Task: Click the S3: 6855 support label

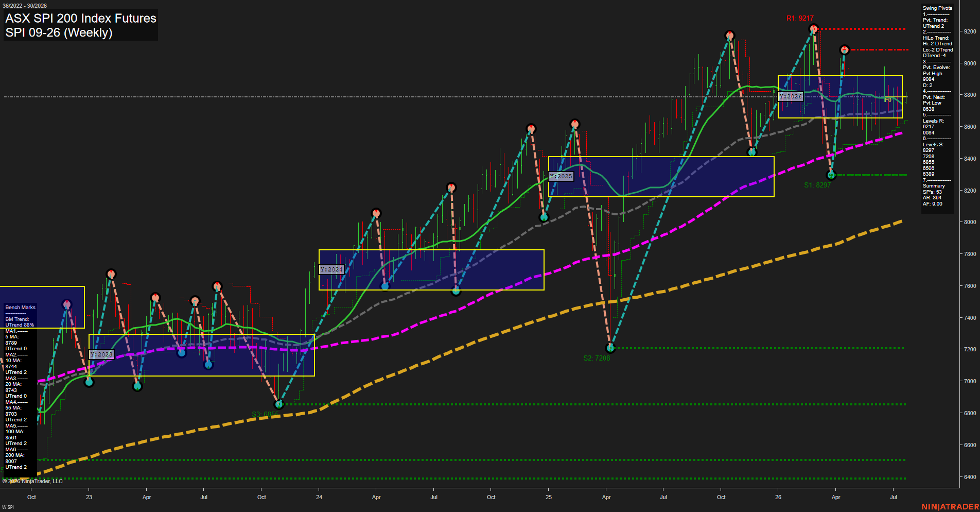Action: coord(265,414)
